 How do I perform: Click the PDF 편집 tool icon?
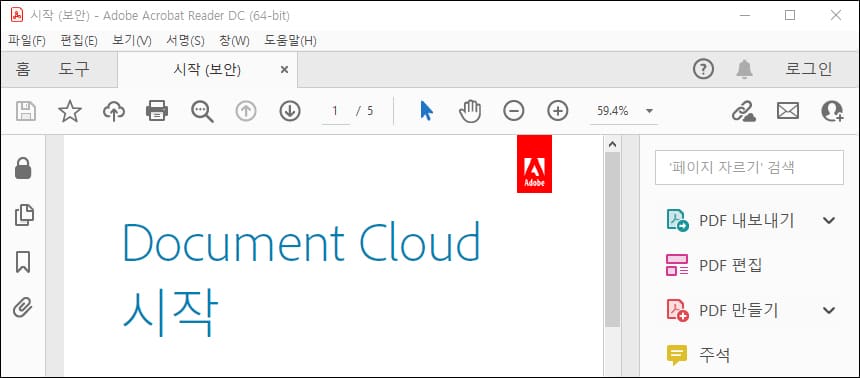pyautogui.click(x=677, y=266)
